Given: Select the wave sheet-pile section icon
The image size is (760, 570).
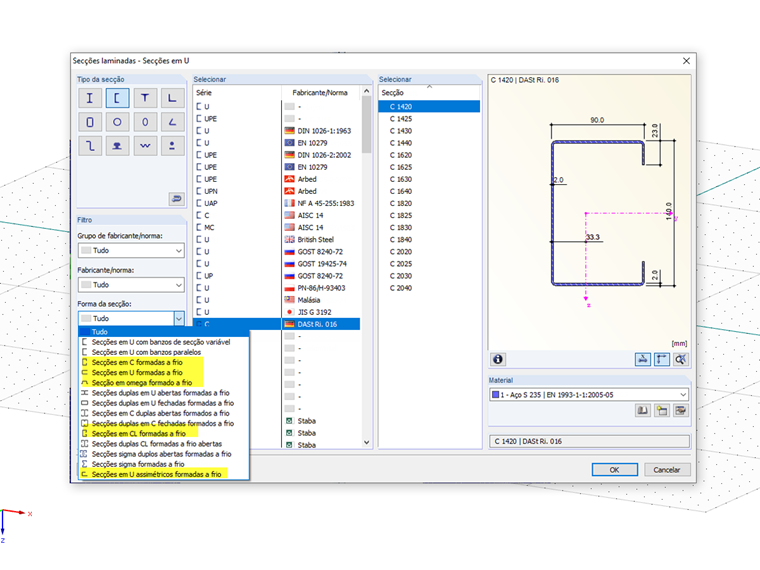Looking at the screenshot, I should [x=145, y=146].
